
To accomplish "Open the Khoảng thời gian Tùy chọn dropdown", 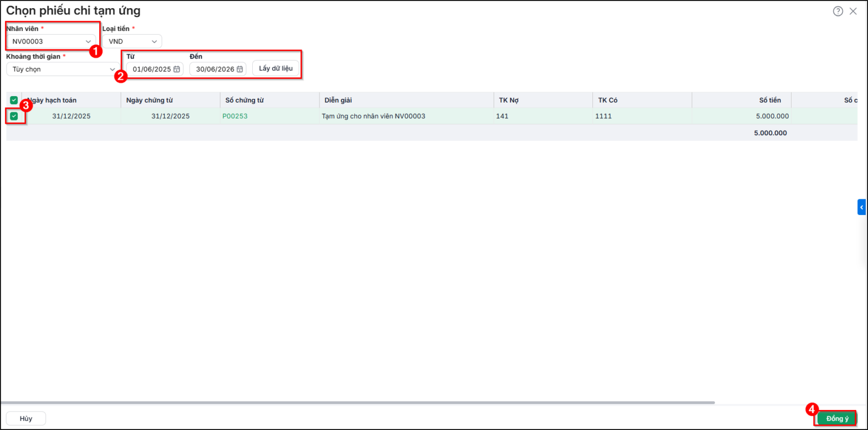I will (x=63, y=69).
